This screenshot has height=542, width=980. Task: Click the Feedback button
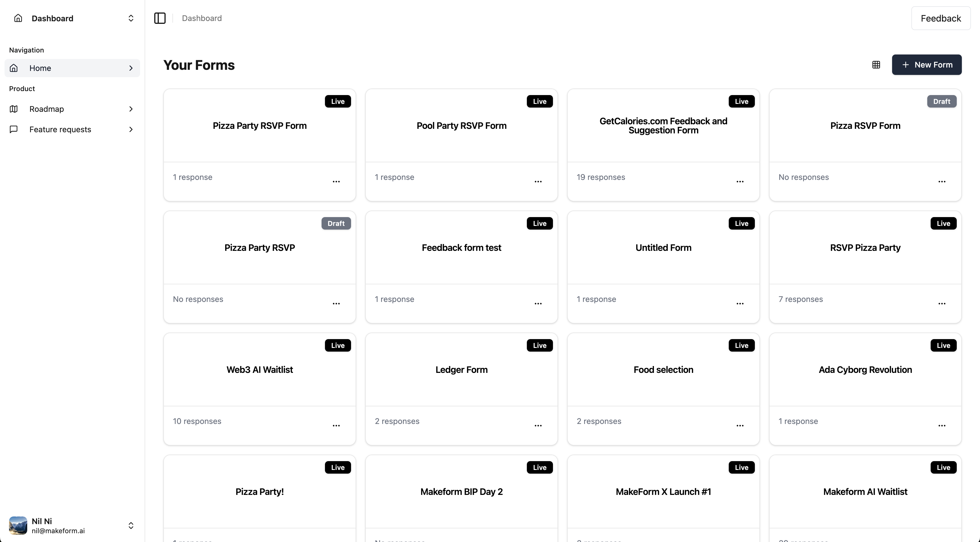click(x=941, y=18)
